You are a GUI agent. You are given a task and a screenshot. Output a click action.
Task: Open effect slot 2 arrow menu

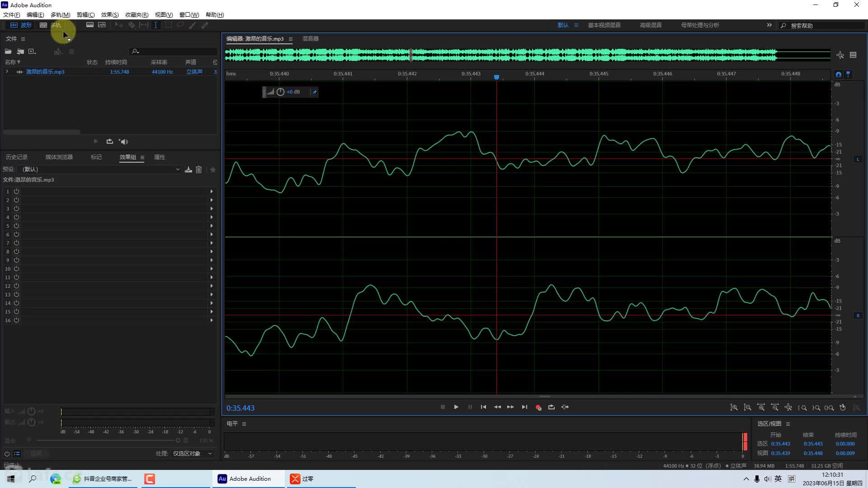point(212,200)
